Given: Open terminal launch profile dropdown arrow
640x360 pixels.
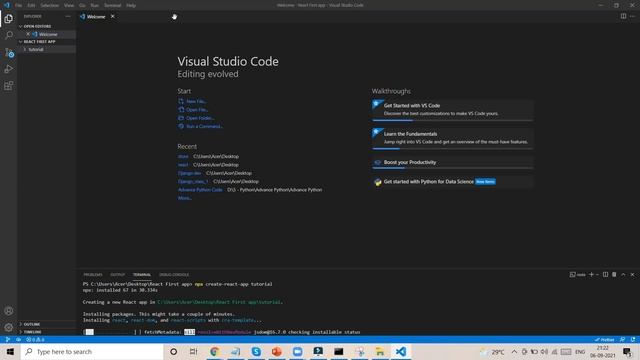Looking at the screenshot, I should point(598,275).
